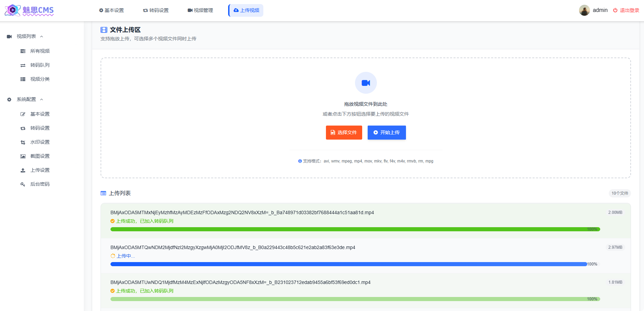Switch to the 视频管理 top tab
Viewport: 644px width, 311px height.
[200, 11]
